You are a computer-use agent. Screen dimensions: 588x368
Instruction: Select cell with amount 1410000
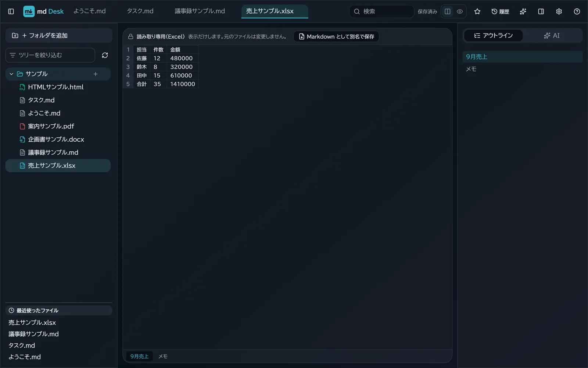click(x=183, y=84)
